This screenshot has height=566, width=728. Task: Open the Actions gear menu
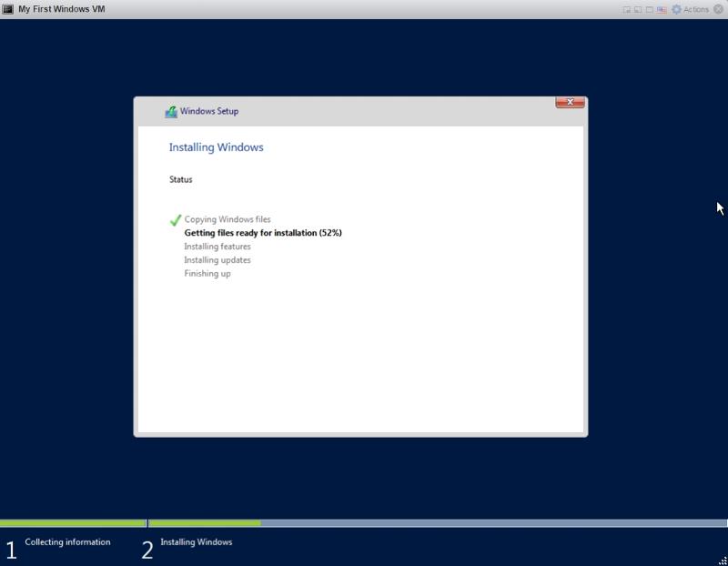[x=691, y=9]
